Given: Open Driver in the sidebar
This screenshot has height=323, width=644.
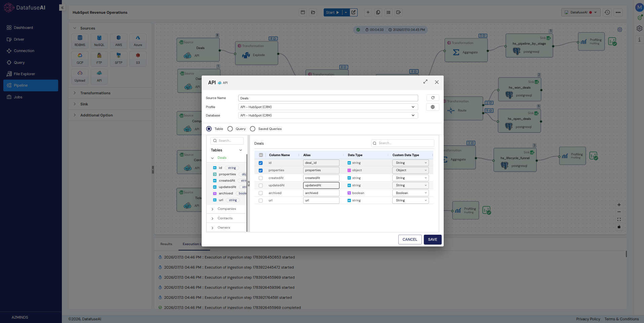Looking at the screenshot, I should 31,39.
